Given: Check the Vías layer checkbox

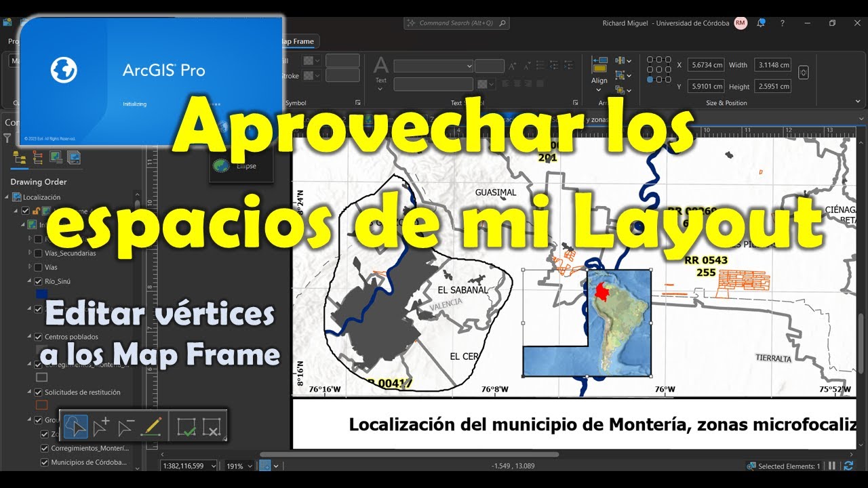Looking at the screenshot, I should [x=38, y=268].
